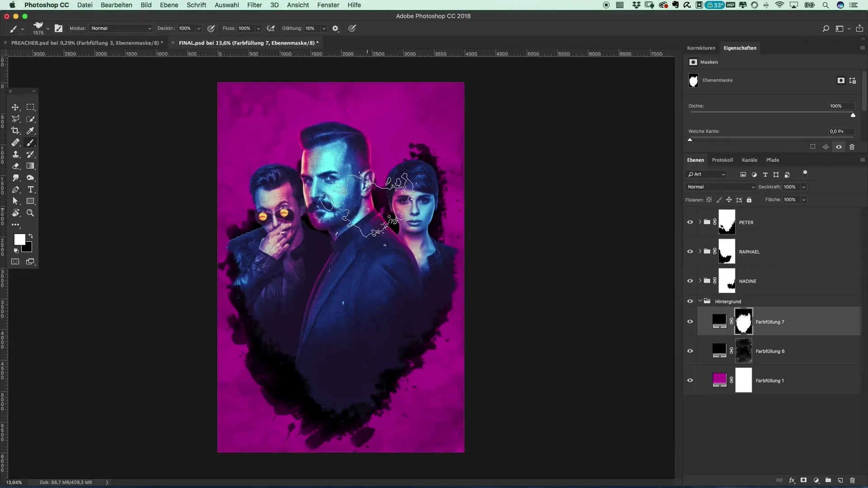The height and width of the screenshot is (488, 868).
Task: Select the Hand tool
Action: pos(15,213)
